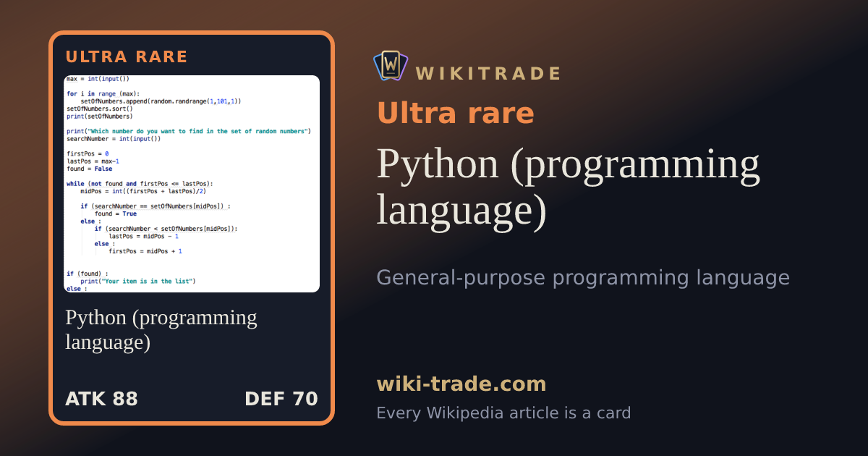The height and width of the screenshot is (456, 868).
Task: Click the WIKITRADE brand name text
Action: pos(488,74)
